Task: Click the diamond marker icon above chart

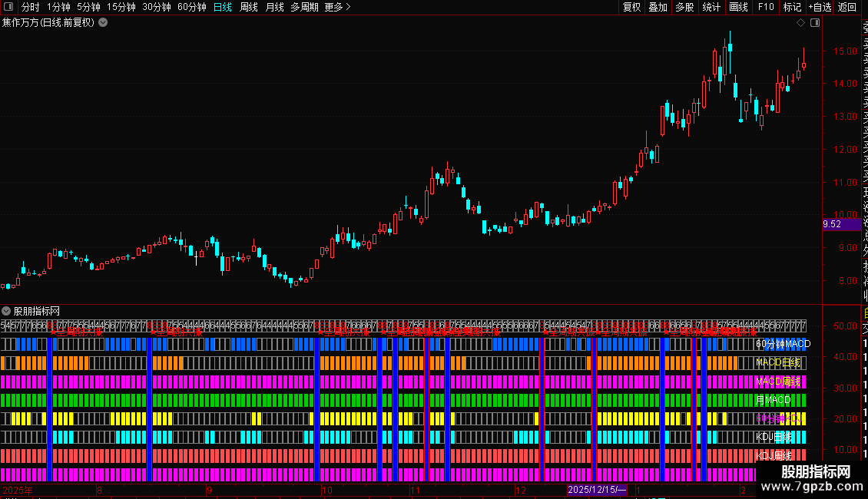Action: coord(800,23)
